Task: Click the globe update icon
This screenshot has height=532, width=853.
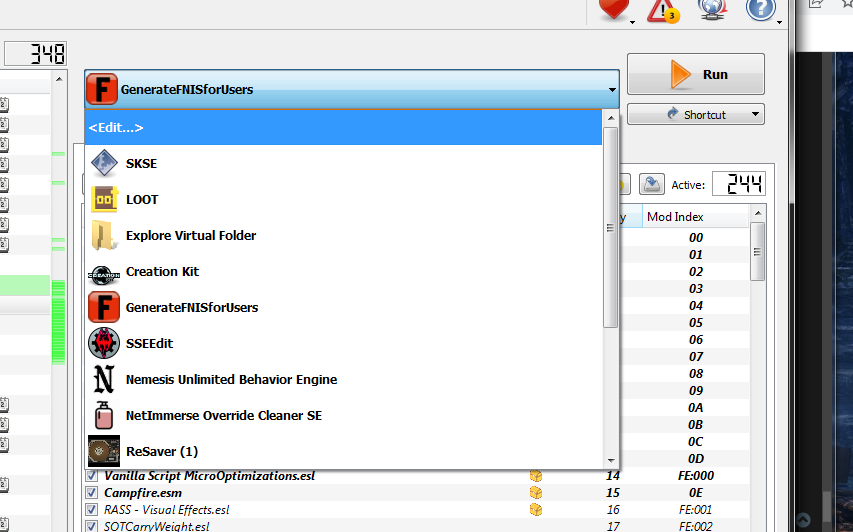Action: tap(712, 9)
